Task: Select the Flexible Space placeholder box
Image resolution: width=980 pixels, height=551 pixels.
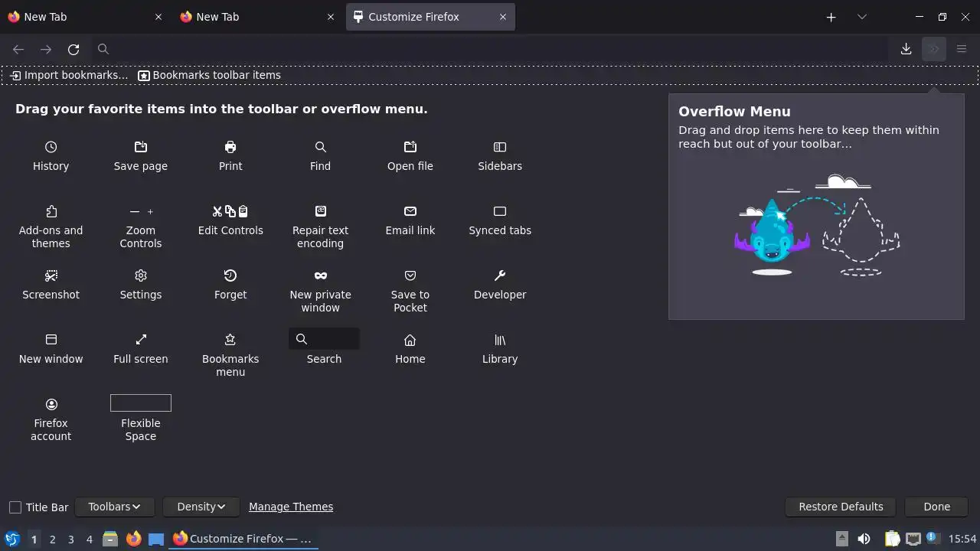Action: [x=141, y=403]
